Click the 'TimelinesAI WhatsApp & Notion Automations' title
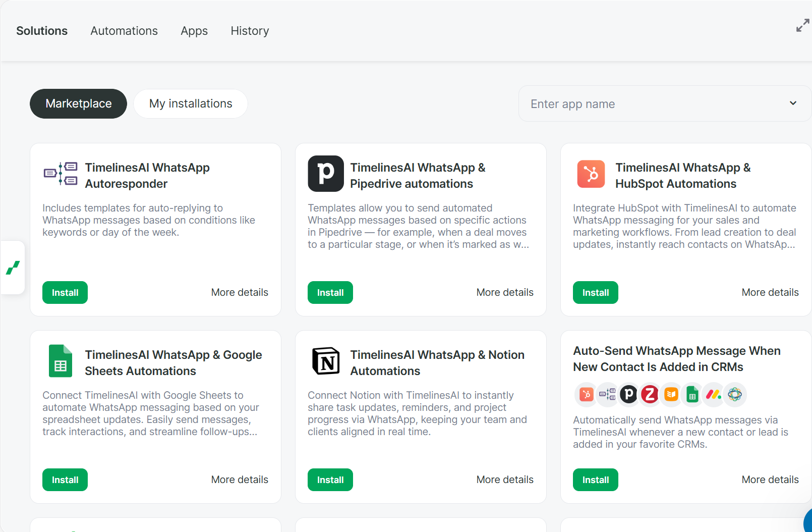 [x=437, y=363]
